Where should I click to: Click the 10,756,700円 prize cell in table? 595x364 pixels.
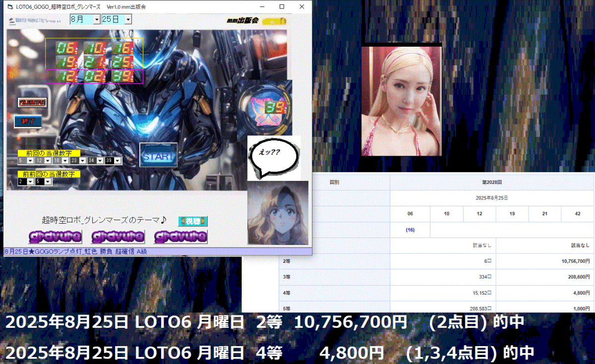pos(545,261)
